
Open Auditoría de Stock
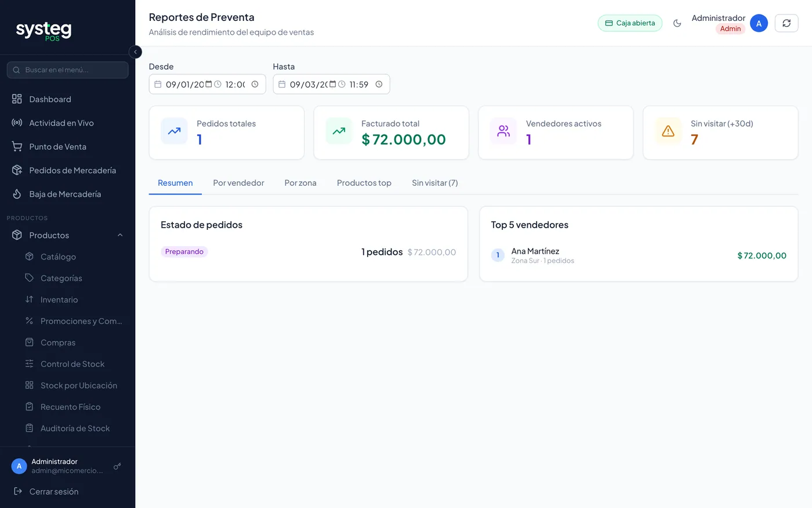click(x=73, y=428)
